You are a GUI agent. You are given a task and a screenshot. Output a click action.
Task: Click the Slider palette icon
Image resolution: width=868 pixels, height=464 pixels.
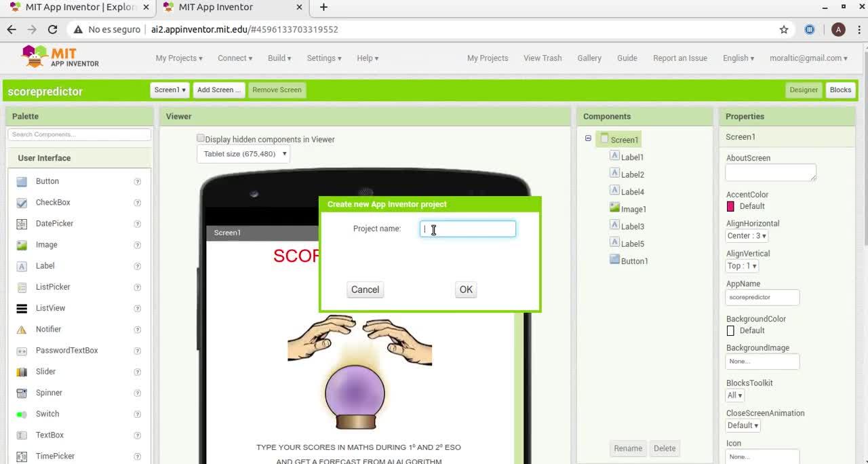(x=22, y=372)
